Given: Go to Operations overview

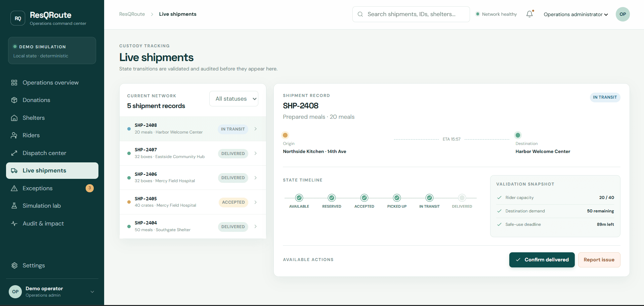Looking at the screenshot, I should tap(52, 83).
